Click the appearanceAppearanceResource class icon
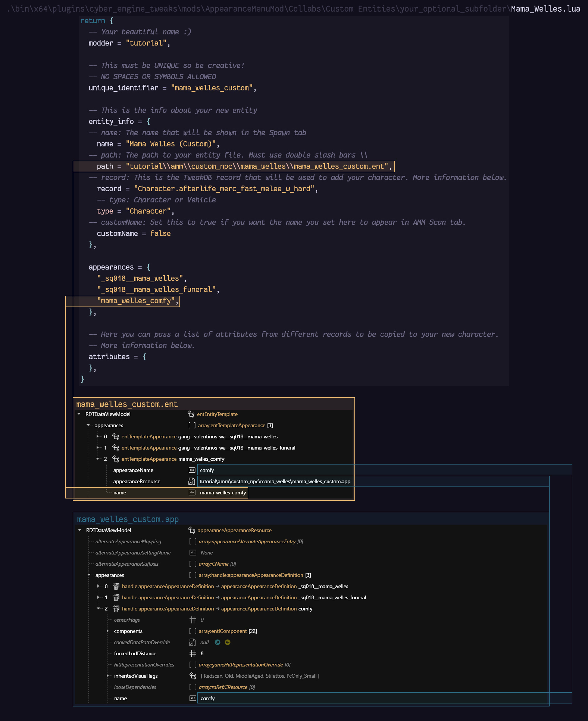 point(192,530)
